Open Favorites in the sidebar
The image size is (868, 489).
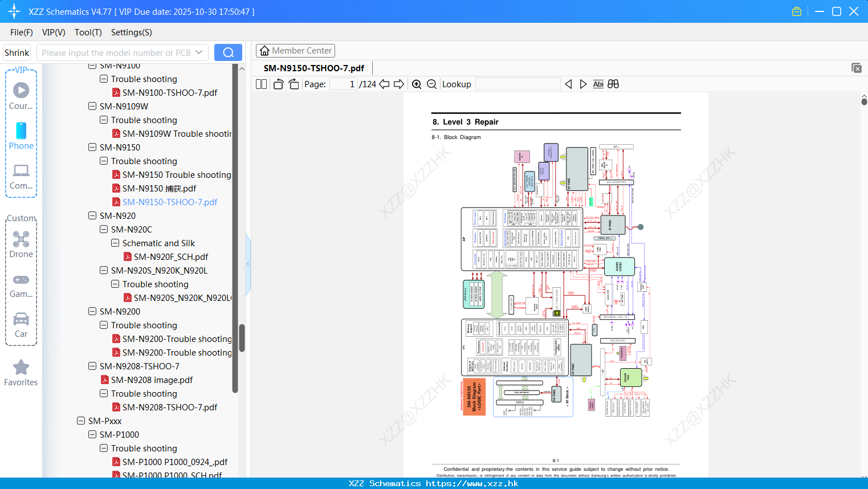[21, 373]
